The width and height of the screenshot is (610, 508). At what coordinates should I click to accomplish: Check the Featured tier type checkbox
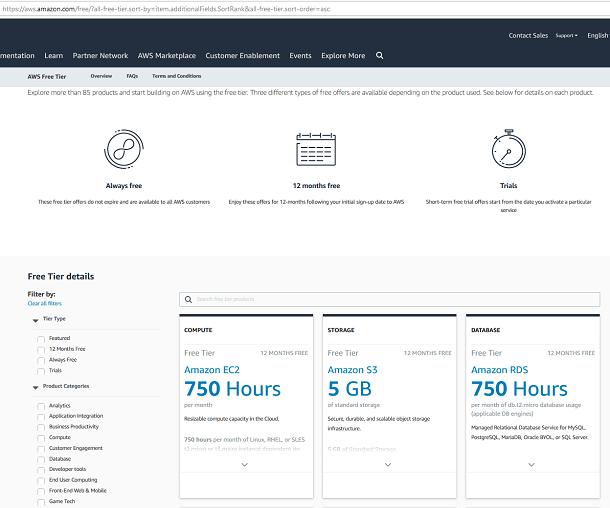tap(41, 339)
